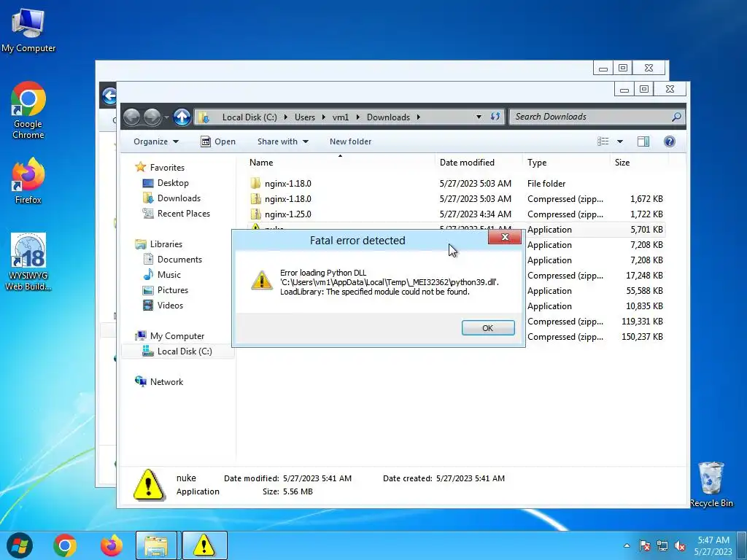
Task: Open recent locations dropdown next to Forward
Action: tap(166, 117)
